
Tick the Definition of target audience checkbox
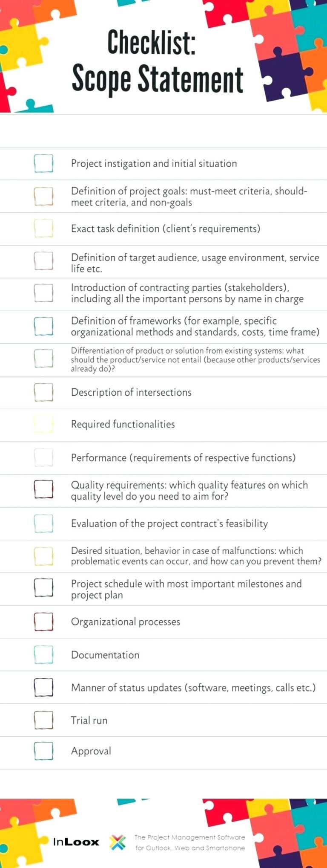click(43, 261)
